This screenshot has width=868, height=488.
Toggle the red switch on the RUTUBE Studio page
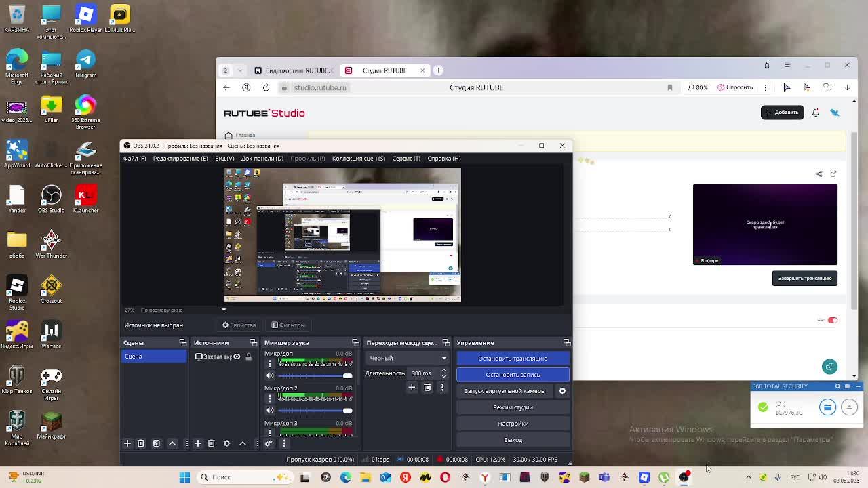click(833, 320)
